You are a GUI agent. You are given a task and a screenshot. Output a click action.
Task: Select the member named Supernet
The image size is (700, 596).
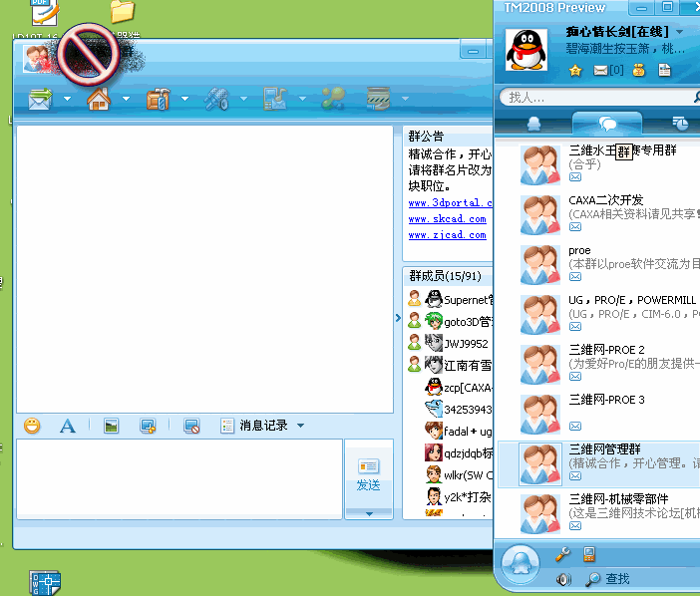[x=449, y=299]
